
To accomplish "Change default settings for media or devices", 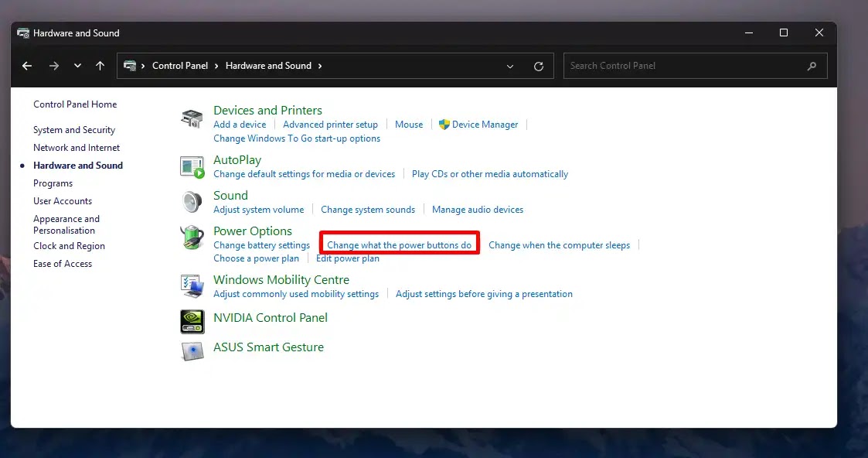I will click(305, 174).
